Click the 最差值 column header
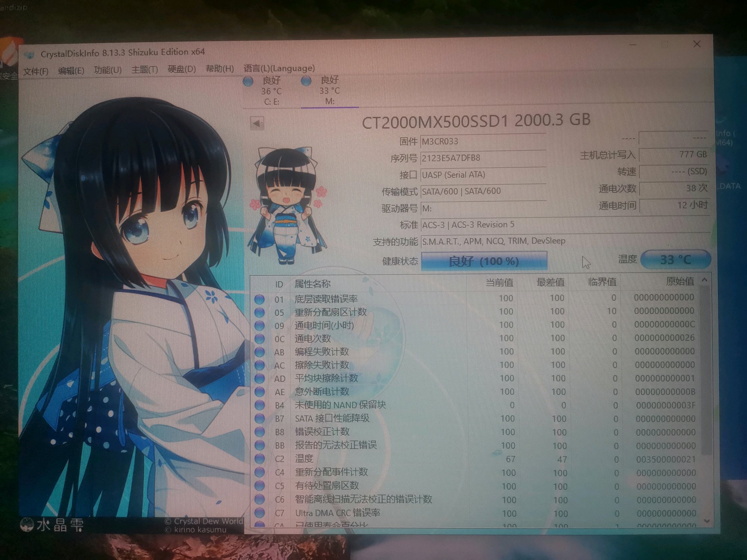The image size is (747, 560). coord(551,283)
